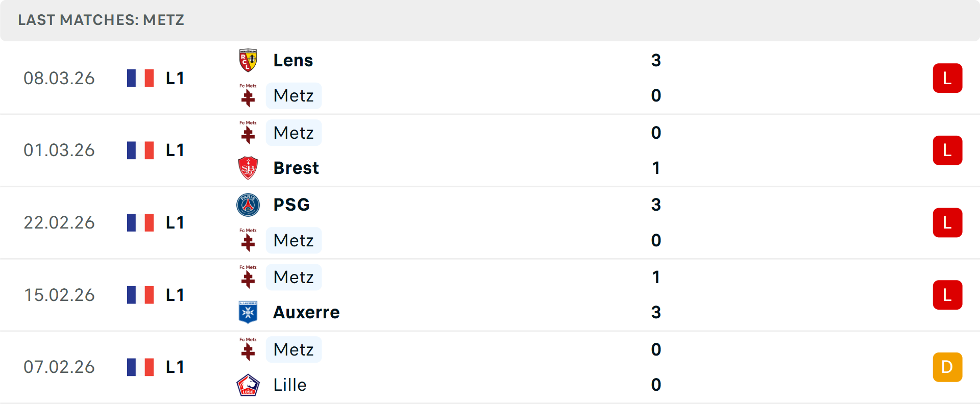The width and height of the screenshot is (980, 404).
Task: Click the Last Matches: Metz header
Action: click(101, 20)
